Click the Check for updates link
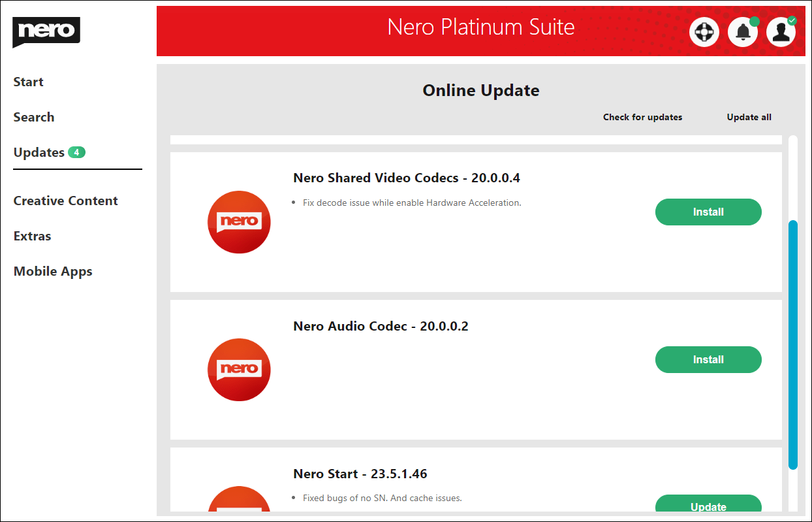Screen dimensions: 812x522 [642, 117]
